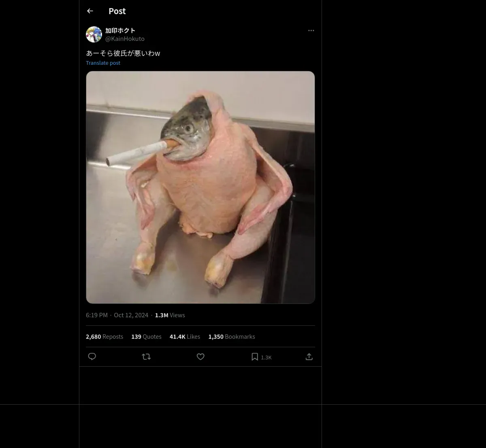Open the three-dot more options menu

[x=311, y=30]
